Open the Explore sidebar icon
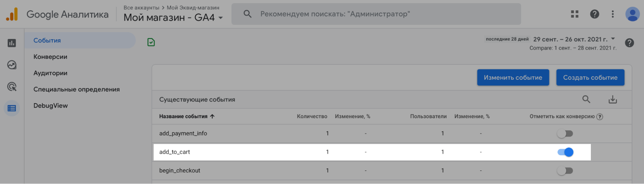Screen dimensions: 644x184 tap(12, 65)
